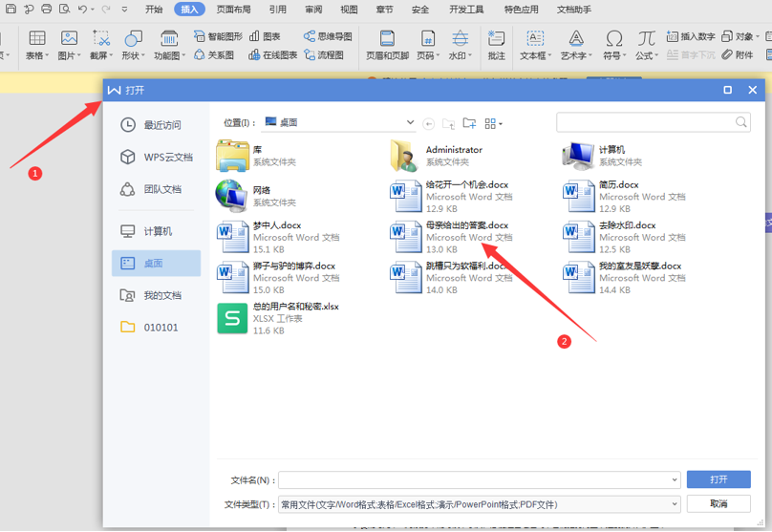
Task: Select Computer (计算机) in dialog sidebar
Action: 157,231
